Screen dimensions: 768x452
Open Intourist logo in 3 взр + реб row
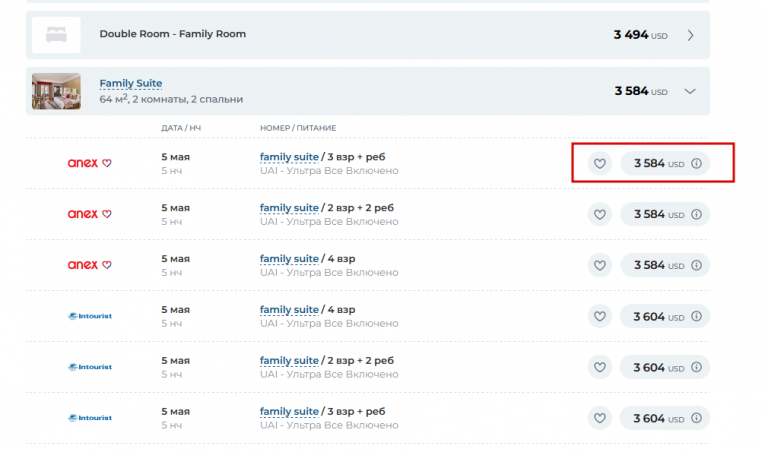(x=90, y=418)
